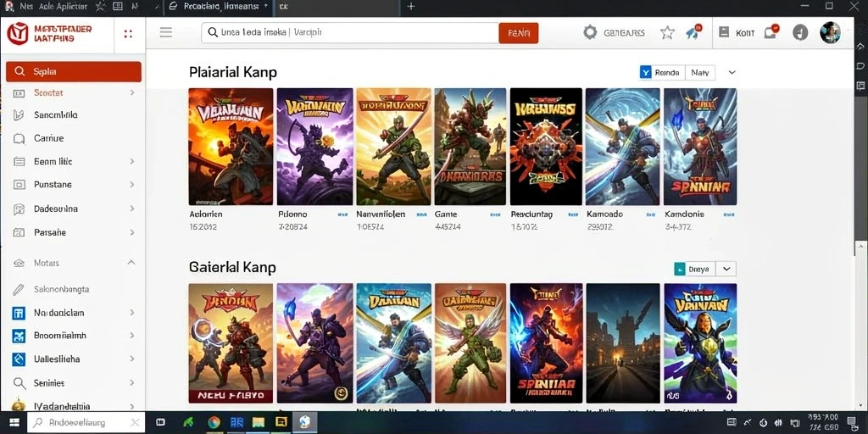Open the green leaf app in taskbar
868x434 pixels.
[189, 422]
